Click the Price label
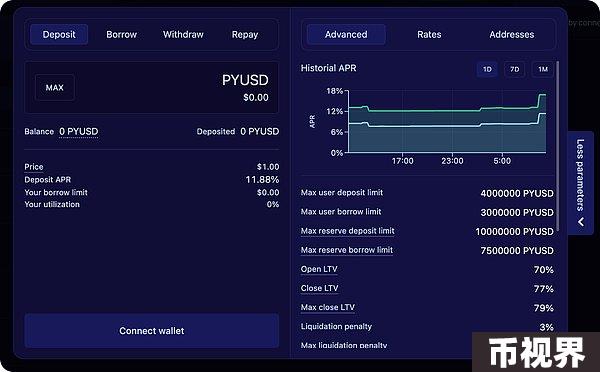600x372 pixels. point(34,167)
